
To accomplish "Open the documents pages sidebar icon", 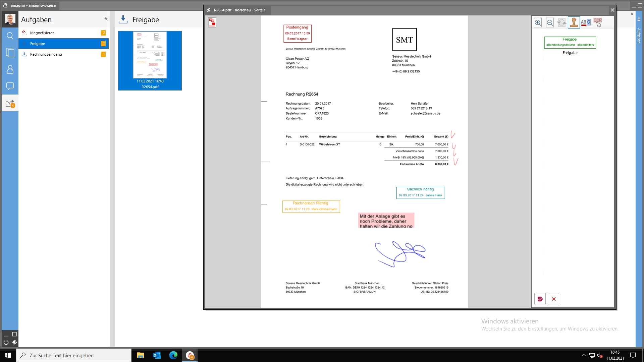I will click(x=10, y=53).
